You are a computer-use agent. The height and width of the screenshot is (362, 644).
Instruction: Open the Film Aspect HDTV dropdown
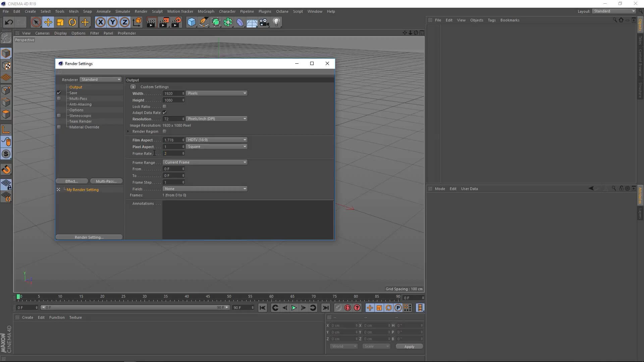216,140
